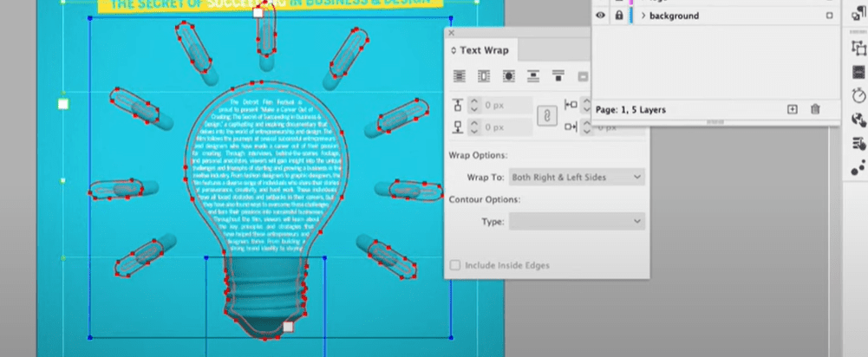Open the dark striped panel icon in the dock

click(x=858, y=73)
